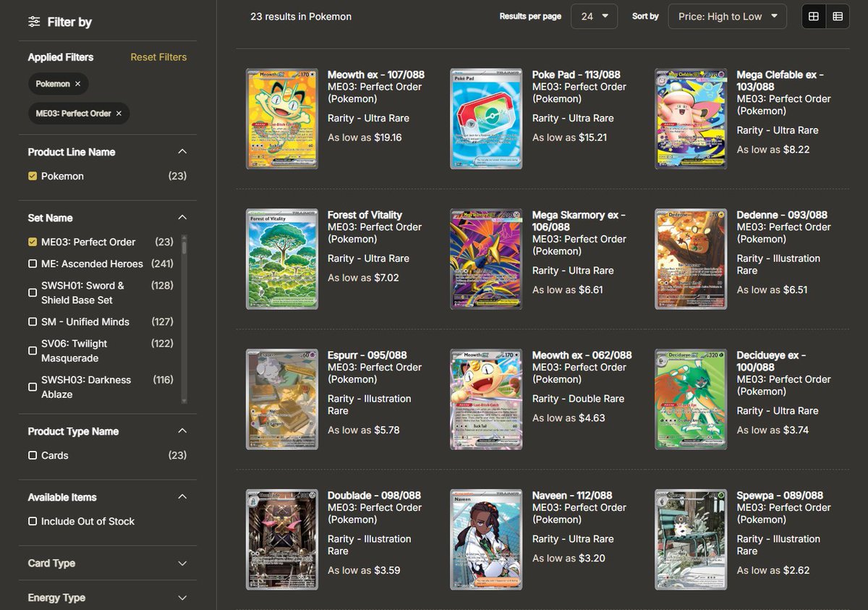Open Forest of Vitality title link
This screenshot has width=868, height=610.
click(365, 215)
